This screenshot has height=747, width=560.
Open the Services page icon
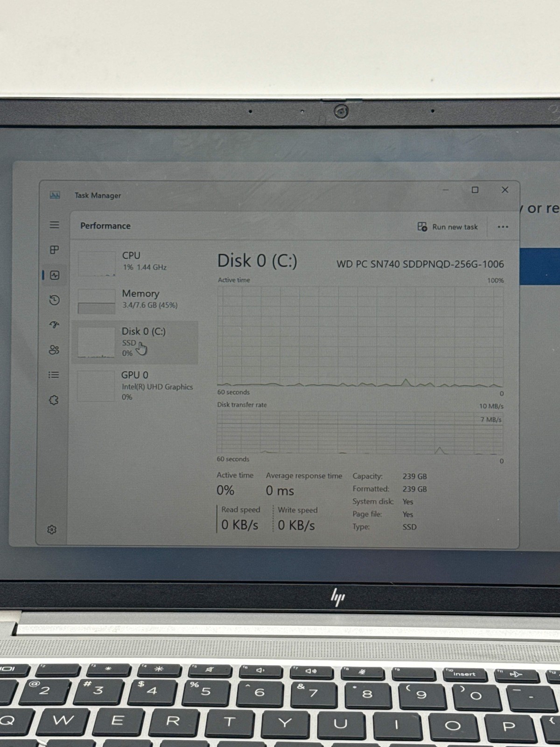[x=54, y=400]
